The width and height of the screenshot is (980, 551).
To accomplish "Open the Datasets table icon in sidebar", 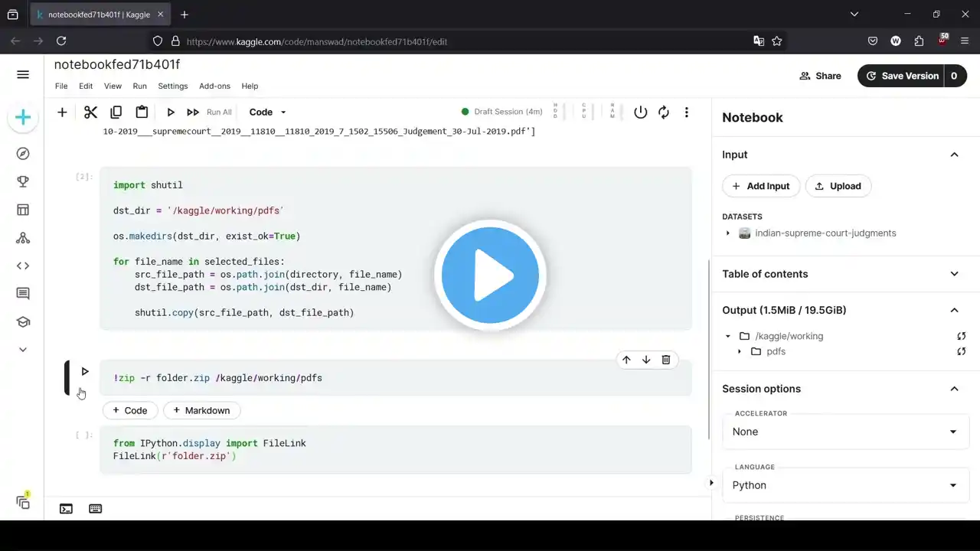I will [x=23, y=210].
